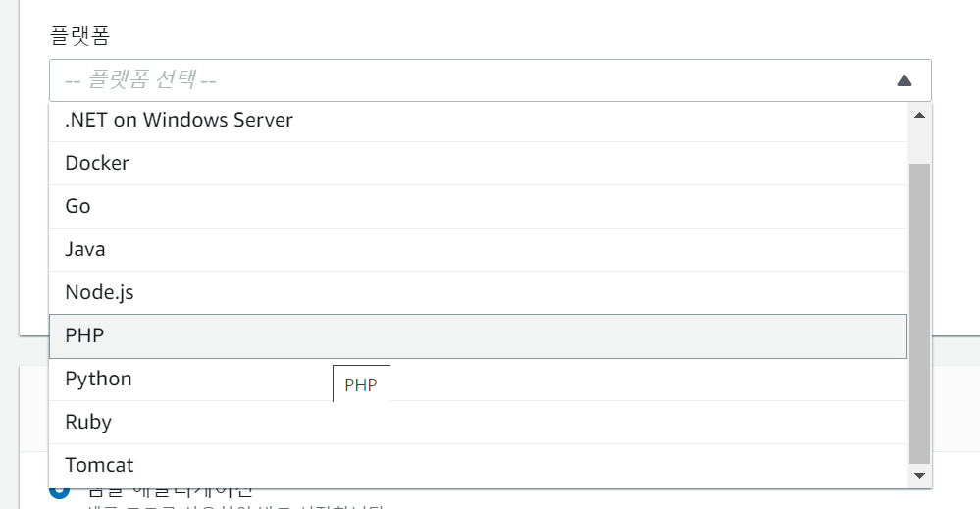Choose the Node.js platform option
This screenshot has width=980, height=509.
(478, 292)
